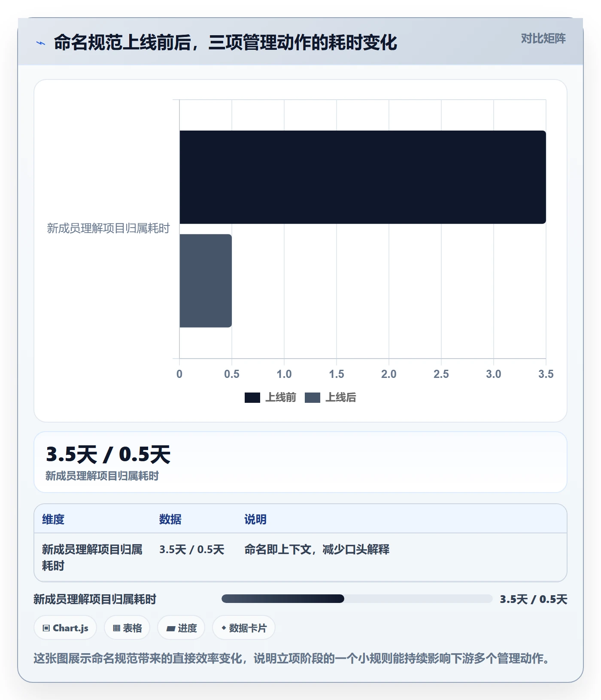Toggle the 上线后 legend item
The width and height of the screenshot is (601, 700).
click(x=331, y=398)
